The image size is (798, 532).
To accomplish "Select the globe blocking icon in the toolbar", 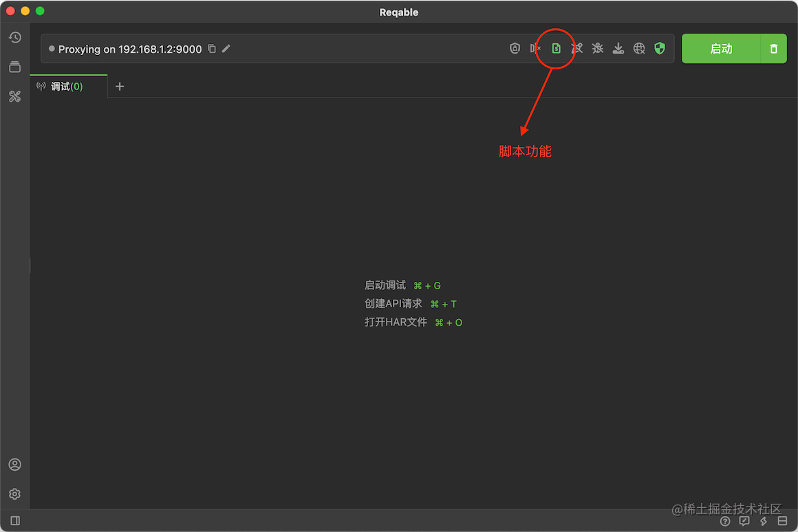I will pos(638,48).
